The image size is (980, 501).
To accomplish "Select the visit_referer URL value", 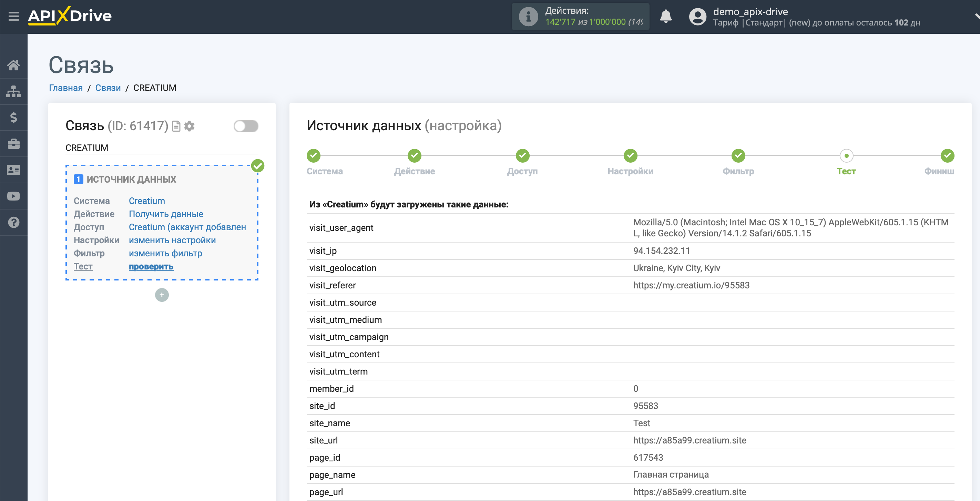I will (x=691, y=285).
